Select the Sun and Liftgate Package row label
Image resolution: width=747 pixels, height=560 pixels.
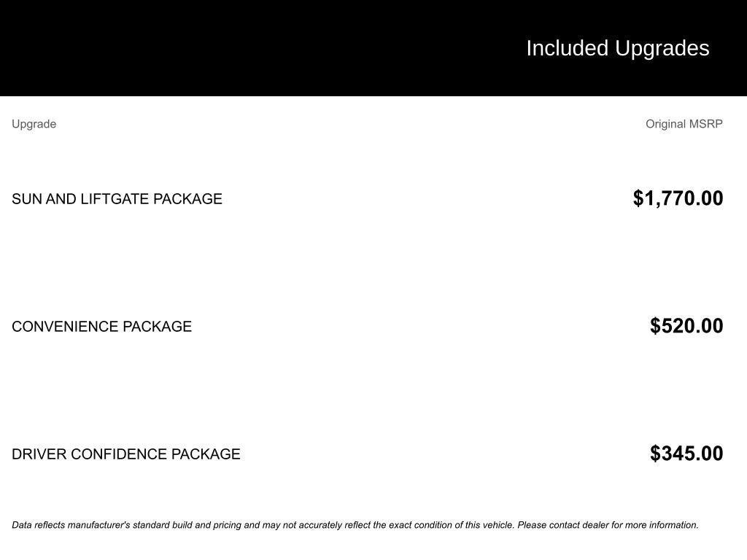point(117,199)
